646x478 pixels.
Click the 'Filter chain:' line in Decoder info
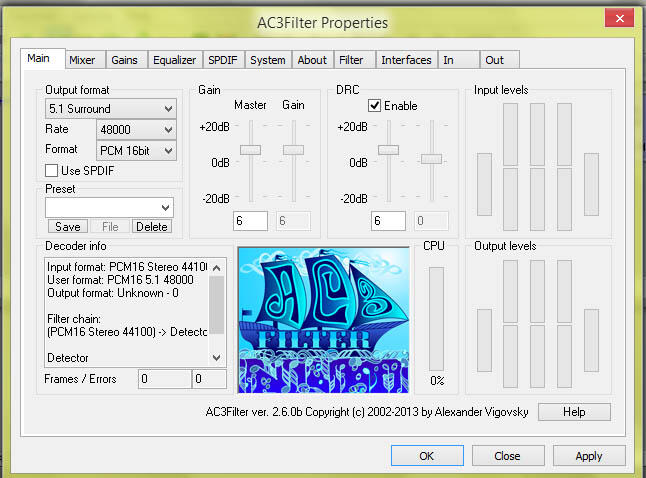74,319
